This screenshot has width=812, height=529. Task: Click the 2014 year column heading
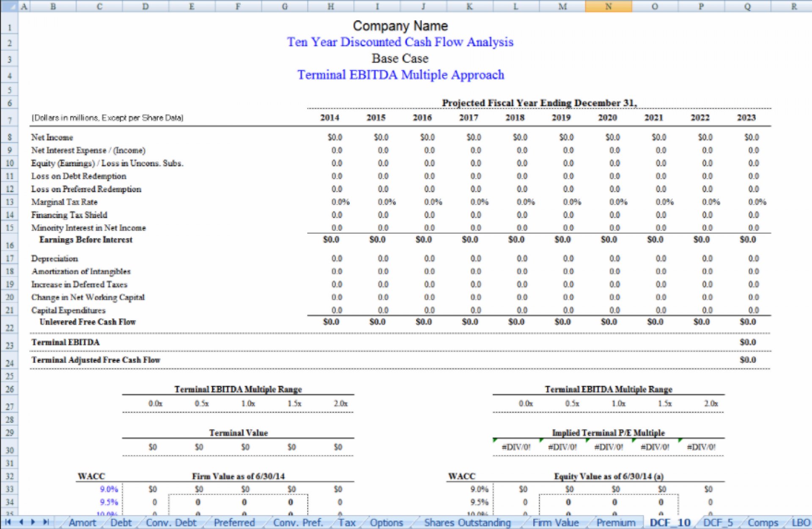coord(329,118)
